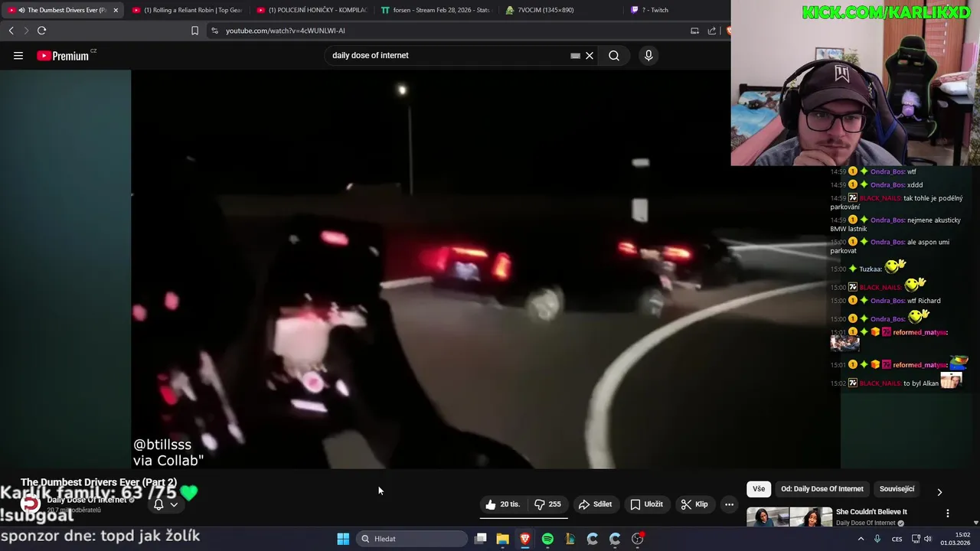Open the on-screen keyboard in search box
The height and width of the screenshot is (551, 980).
pyautogui.click(x=575, y=55)
